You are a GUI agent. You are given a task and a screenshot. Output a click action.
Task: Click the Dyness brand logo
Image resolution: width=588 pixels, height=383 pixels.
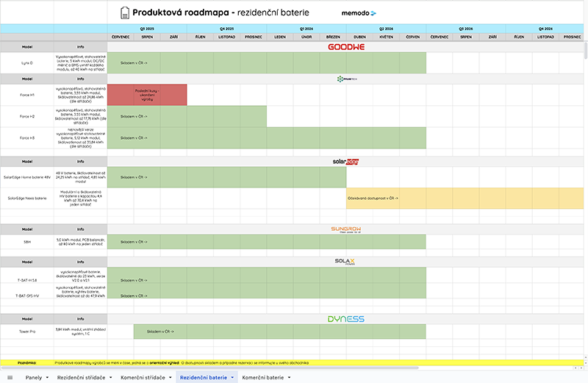tap(345, 319)
